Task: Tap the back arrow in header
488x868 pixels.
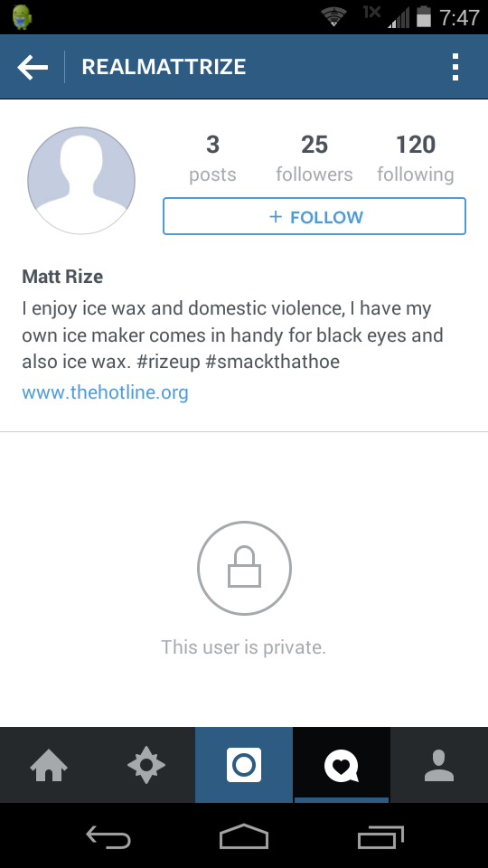Action: [x=33, y=67]
